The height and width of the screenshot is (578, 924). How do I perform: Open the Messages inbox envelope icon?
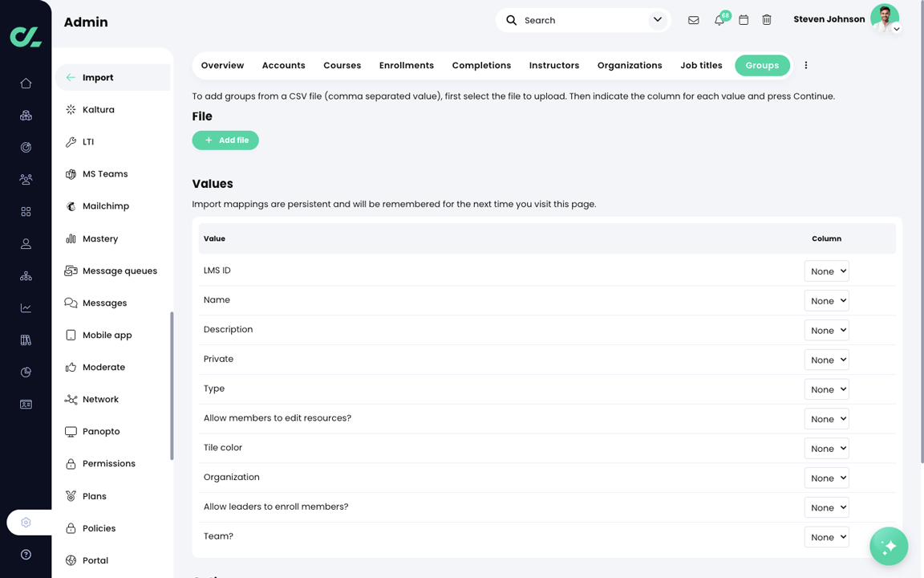coord(693,19)
